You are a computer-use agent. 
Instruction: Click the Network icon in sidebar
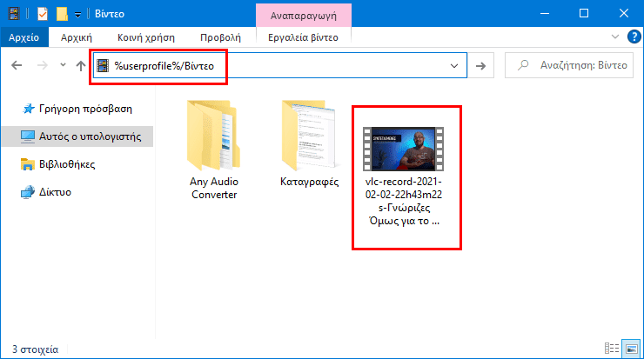28,192
